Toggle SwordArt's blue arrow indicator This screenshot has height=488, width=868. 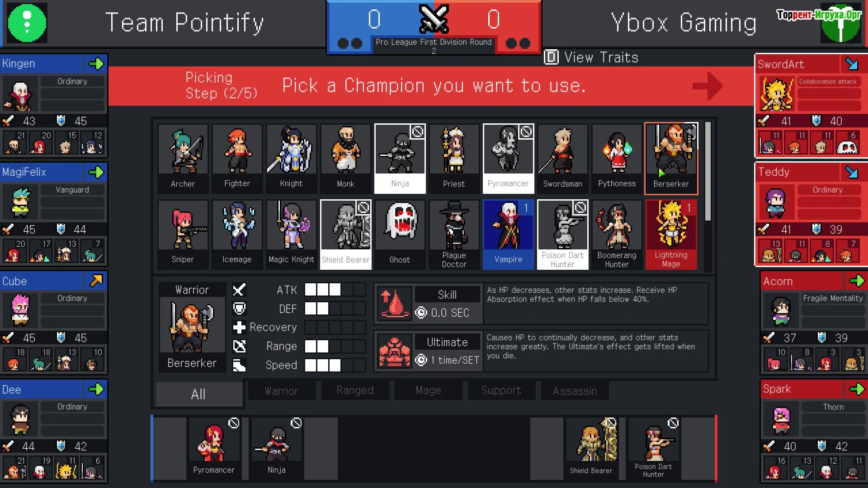pos(852,64)
